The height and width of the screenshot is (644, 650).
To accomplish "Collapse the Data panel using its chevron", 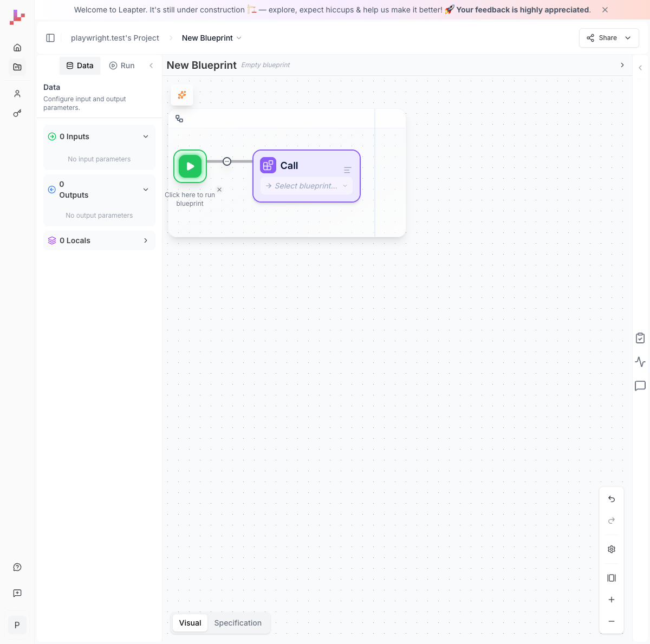I will tap(151, 65).
